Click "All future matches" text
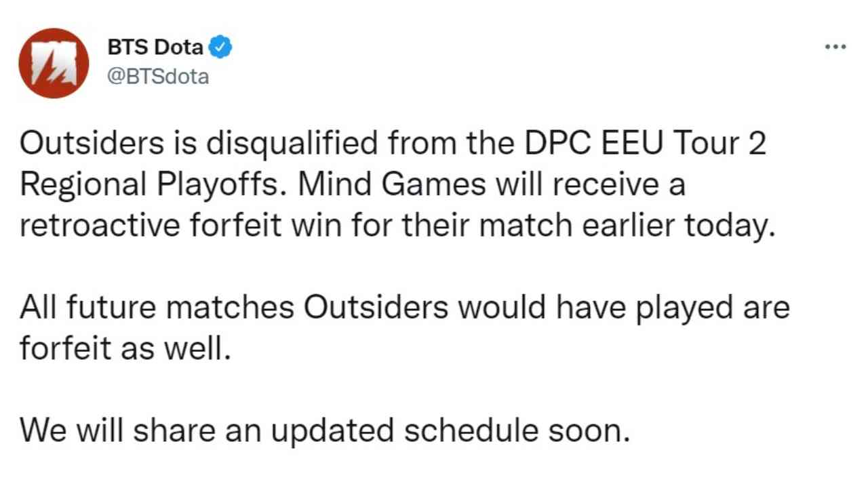868x488 pixels. pyautogui.click(x=157, y=308)
